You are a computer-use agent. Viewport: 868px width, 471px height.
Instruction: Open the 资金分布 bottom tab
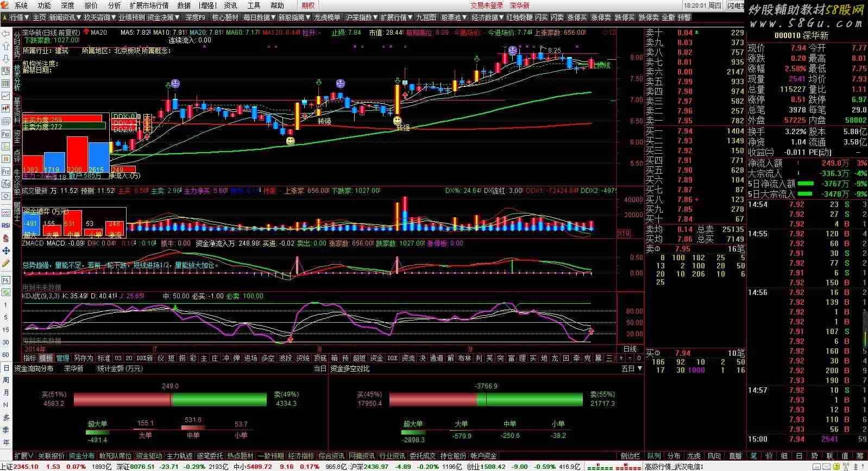click(81, 456)
